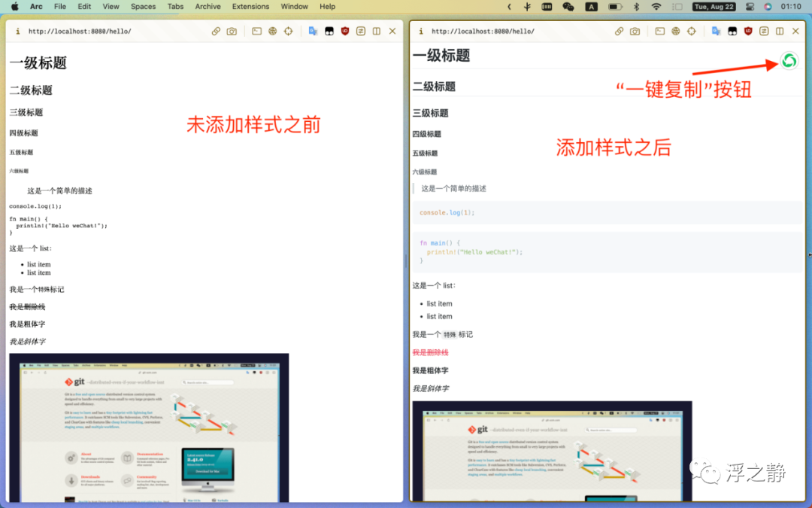Click the 我是粗体字 text in left window

click(x=28, y=324)
